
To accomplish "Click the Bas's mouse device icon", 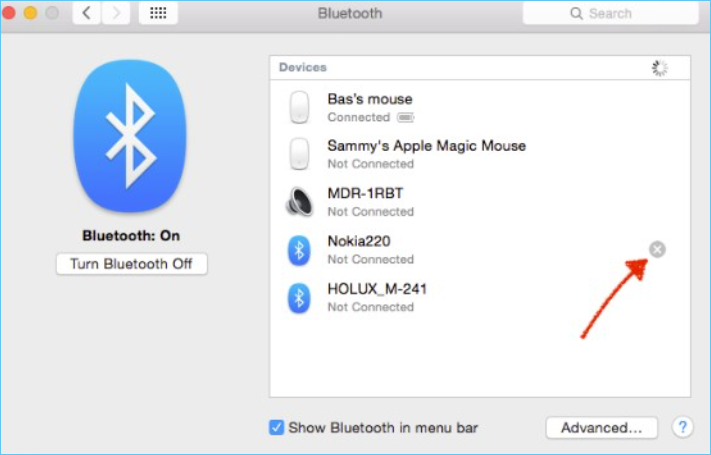I will coord(299,107).
